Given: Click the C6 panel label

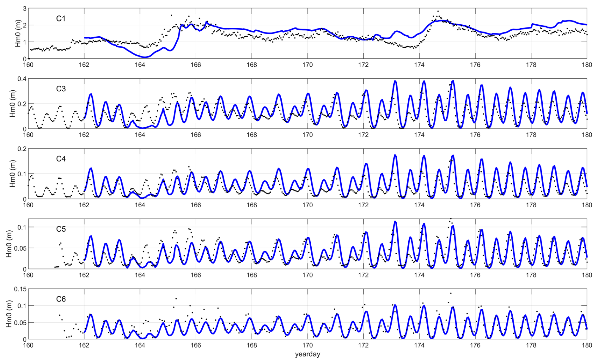Looking at the screenshot, I should click(61, 299).
